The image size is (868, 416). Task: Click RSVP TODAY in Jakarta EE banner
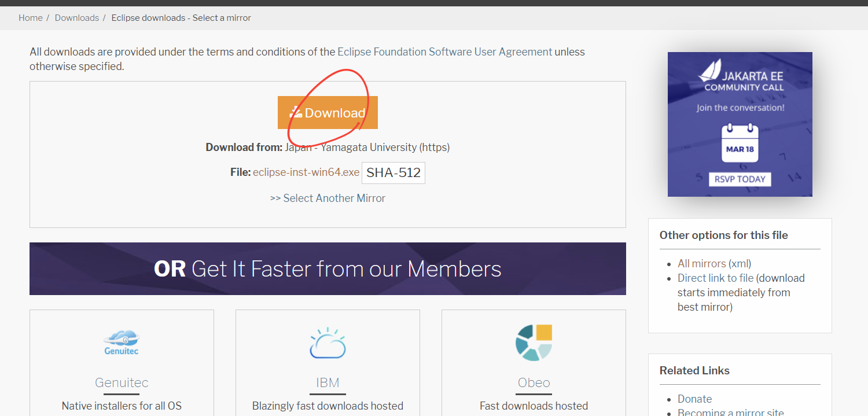[x=740, y=179]
